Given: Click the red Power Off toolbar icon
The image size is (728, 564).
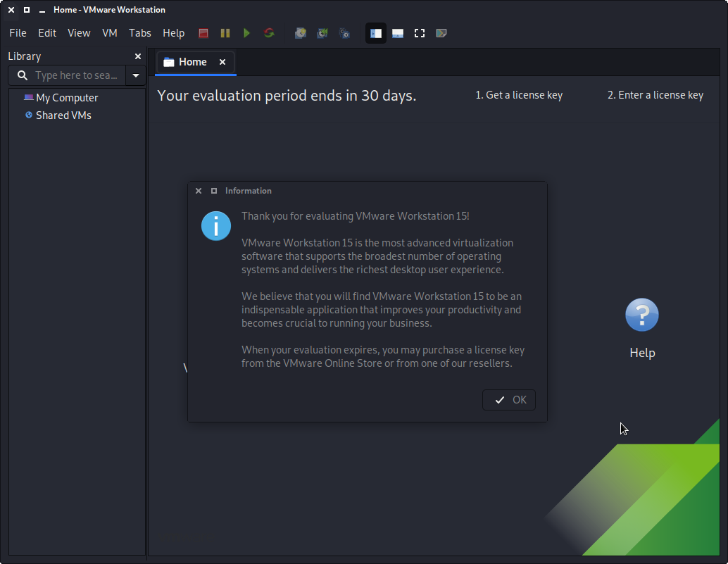Looking at the screenshot, I should coord(203,33).
